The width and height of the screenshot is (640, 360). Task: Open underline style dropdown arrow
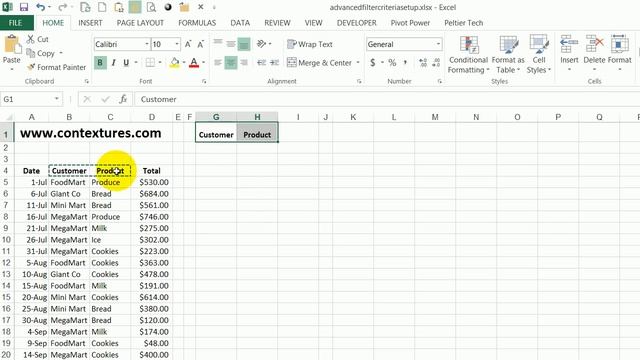(x=136, y=62)
